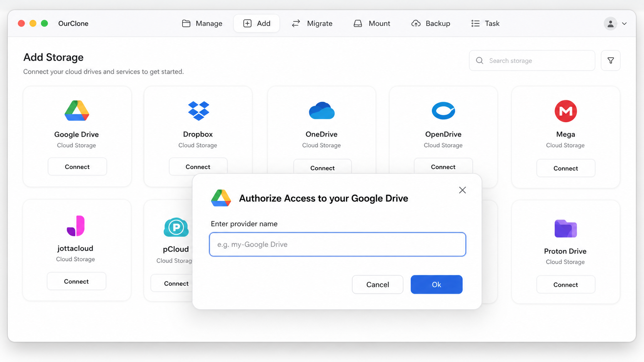Click the Google Drive logo on its storage card
644x362 pixels.
click(77, 111)
